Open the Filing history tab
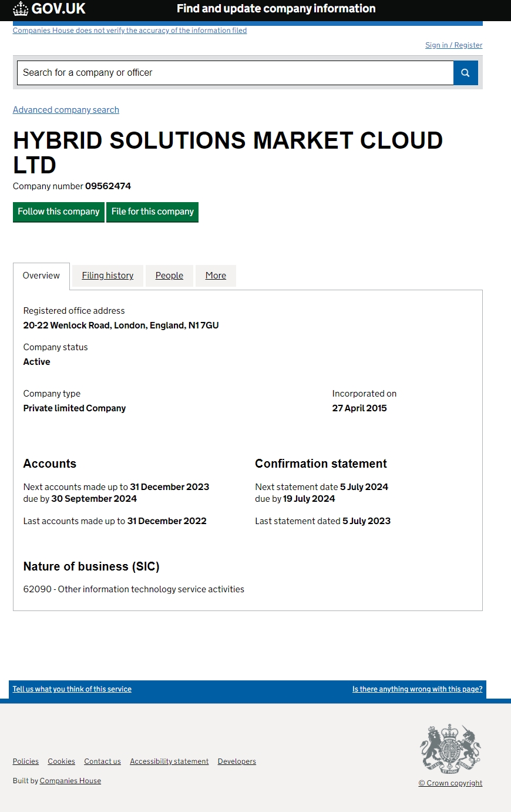511x812 pixels. pos(107,276)
